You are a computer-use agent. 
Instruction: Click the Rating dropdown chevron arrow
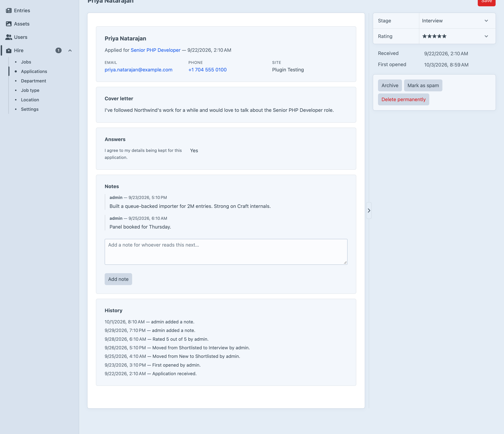(x=486, y=36)
